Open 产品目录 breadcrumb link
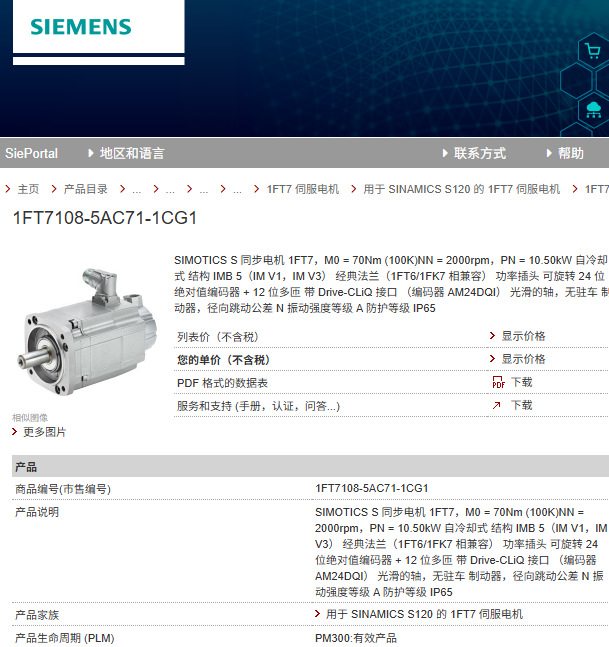 [85, 189]
